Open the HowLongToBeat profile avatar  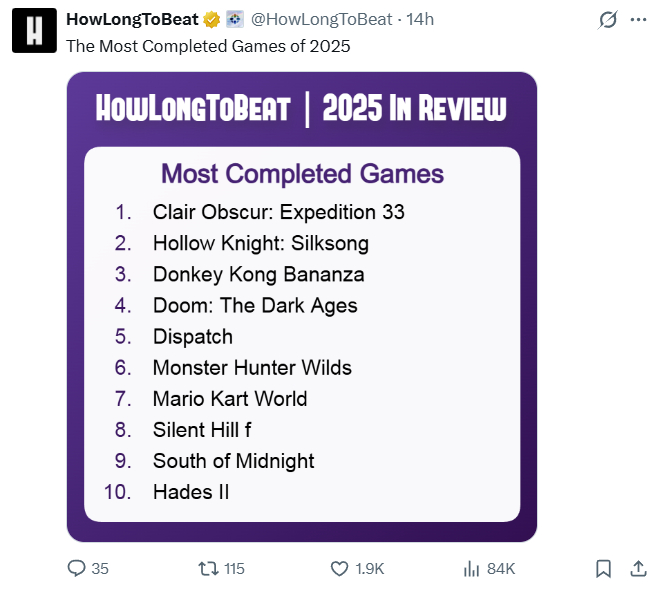[x=33, y=31]
